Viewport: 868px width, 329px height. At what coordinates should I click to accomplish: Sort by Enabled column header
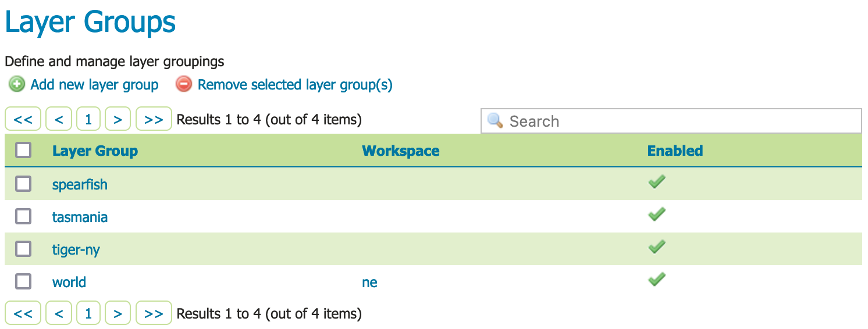(x=675, y=151)
